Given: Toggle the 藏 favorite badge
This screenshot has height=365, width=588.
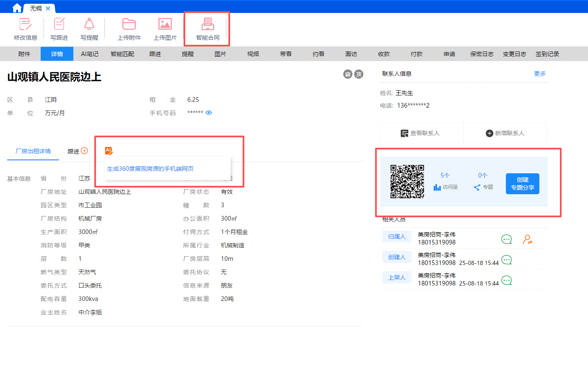Looking at the screenshot, I should [348, 74].
